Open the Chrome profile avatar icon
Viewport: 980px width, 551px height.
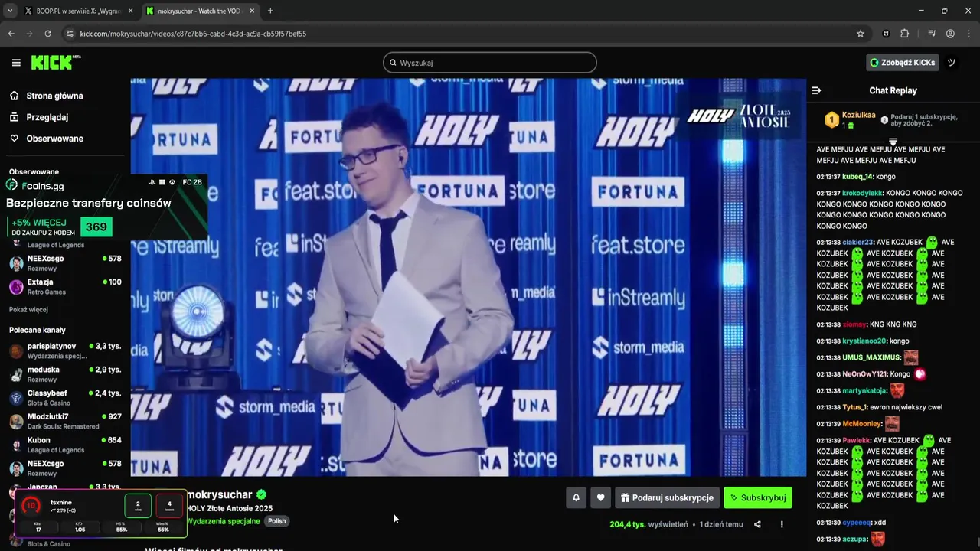coord(950,34)
